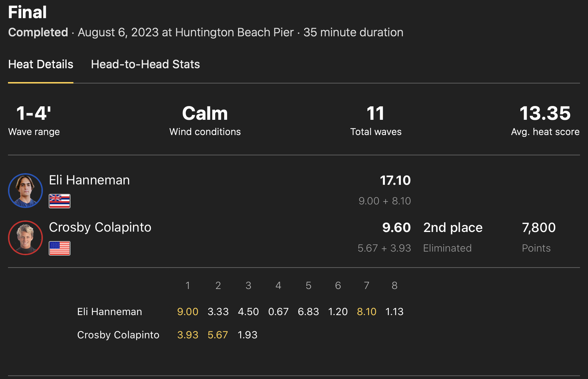Click the 1-4' wave range stat

[34, 114]
